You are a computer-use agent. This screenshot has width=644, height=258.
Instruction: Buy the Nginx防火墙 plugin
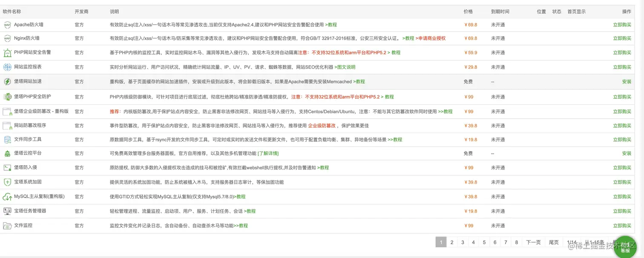pos(622,38)
